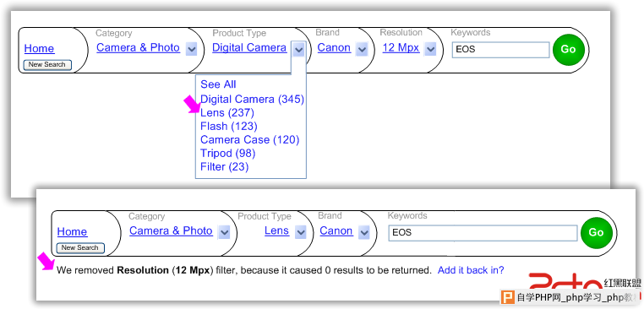The width and height of the screenshot is (644, 309).
Task: Focus Keywords field in bottom search bar
Action: pyautogui.click(x=483, y=233)
